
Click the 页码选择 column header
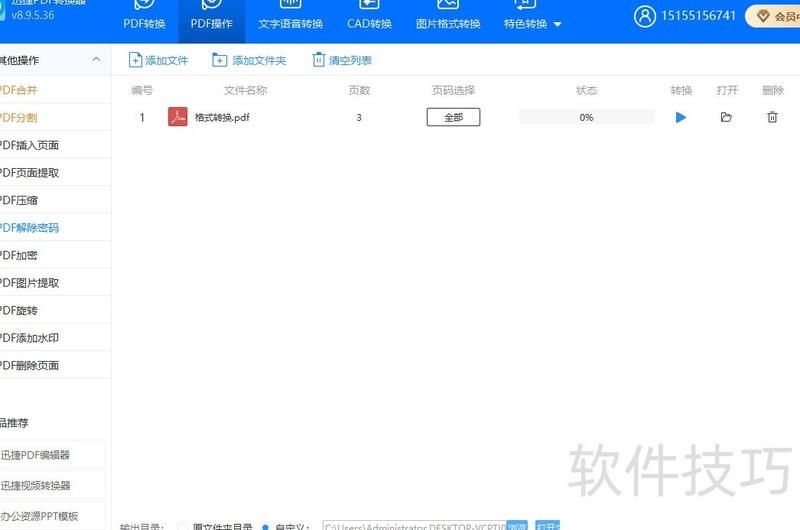click(x=453, y=90)
